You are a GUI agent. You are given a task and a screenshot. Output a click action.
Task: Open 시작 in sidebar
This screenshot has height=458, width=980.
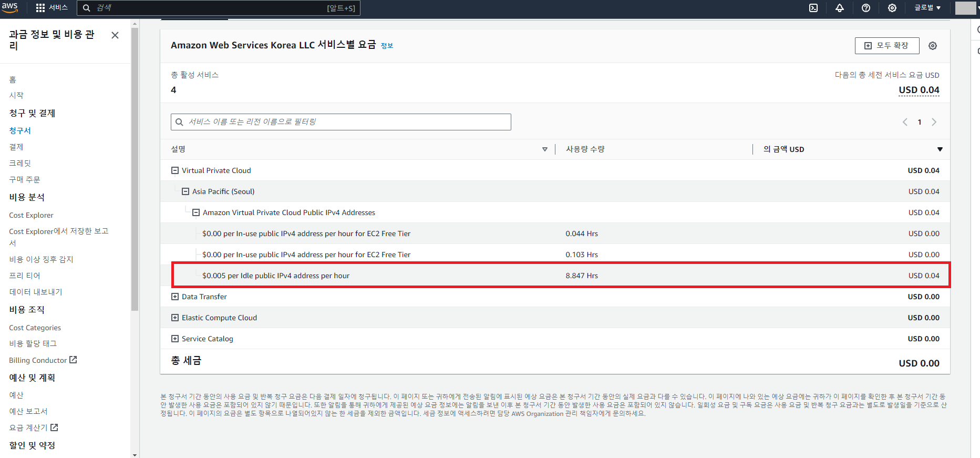pyautogui.click(x=16, y=95)
